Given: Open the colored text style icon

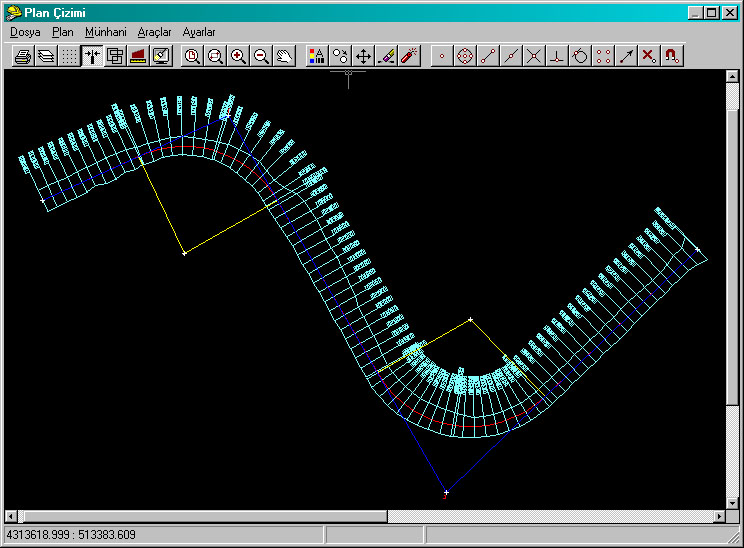Looking at the screenshot, I should tap(316, 56).
